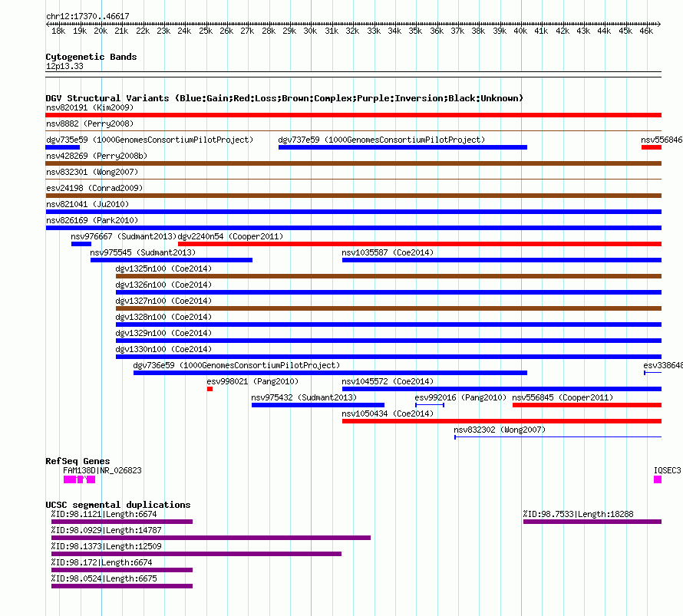Select segmental duplication %ID:98.0524 Length:6675
This screenshot has height=616, width=683.
pyautogui.click(x=122, y=586)
